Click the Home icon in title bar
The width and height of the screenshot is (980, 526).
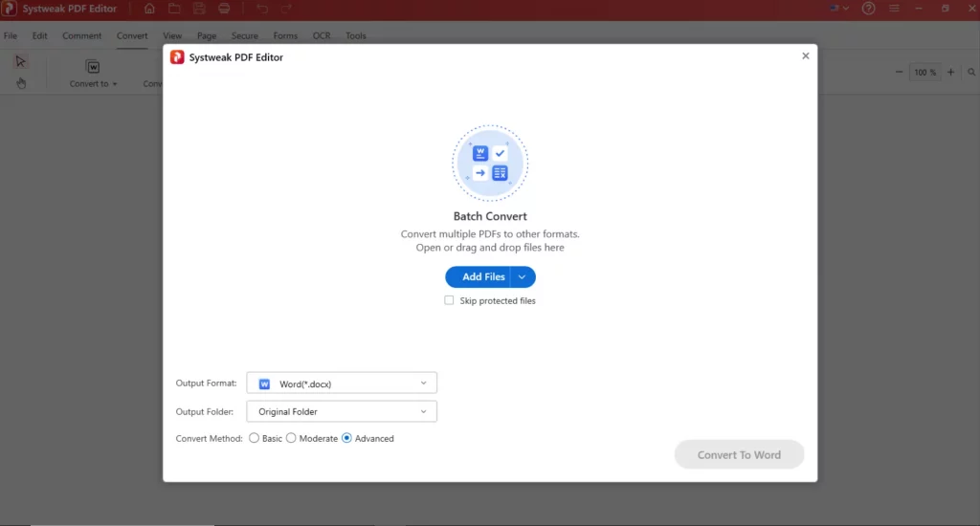point(149,9)
